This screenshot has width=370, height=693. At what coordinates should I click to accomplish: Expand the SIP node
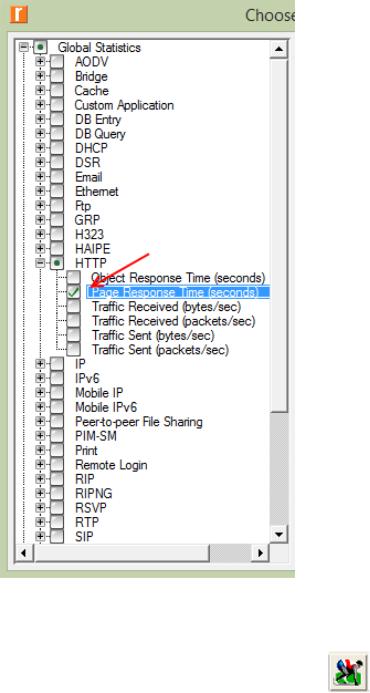40,536
